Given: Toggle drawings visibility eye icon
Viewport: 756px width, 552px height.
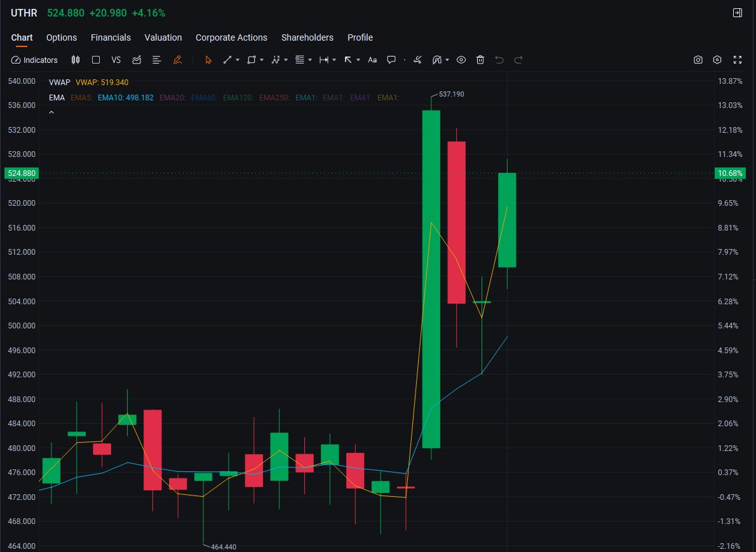Looking at the screenshot, I should pos(461,60).
